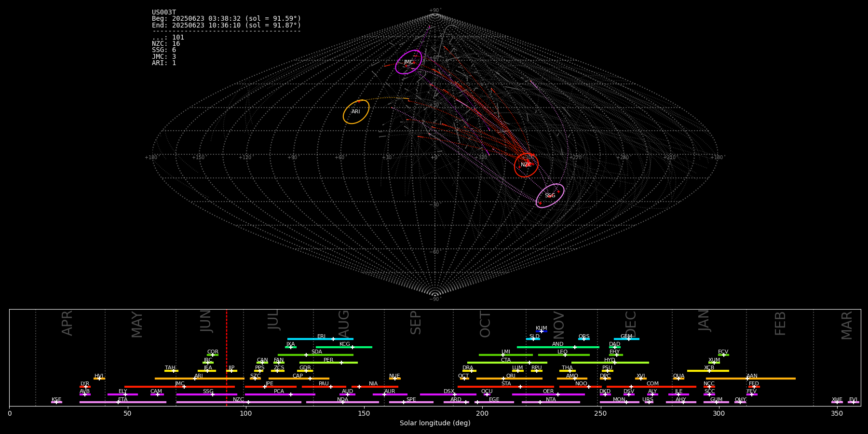868x434 pixels.
Task: Click the 200 tick on solar longitude axis
Action: [482, 414]
